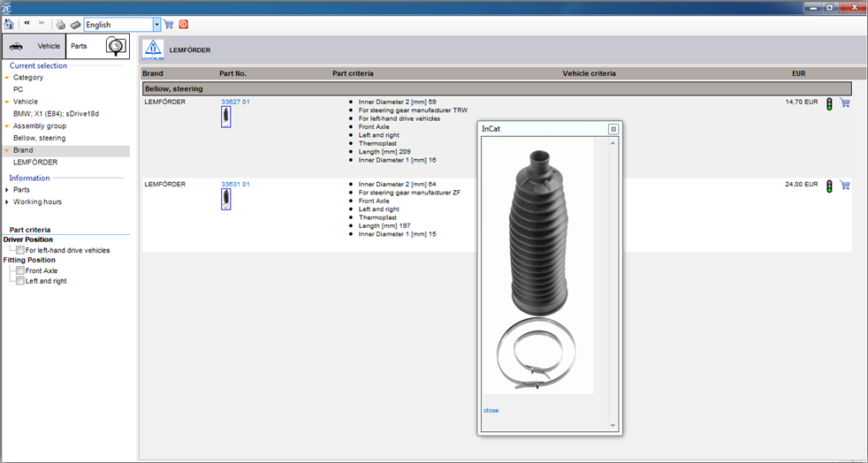Click the InCat popup scroll-up arrow
The image size is (868, 463).
point(613,143)
